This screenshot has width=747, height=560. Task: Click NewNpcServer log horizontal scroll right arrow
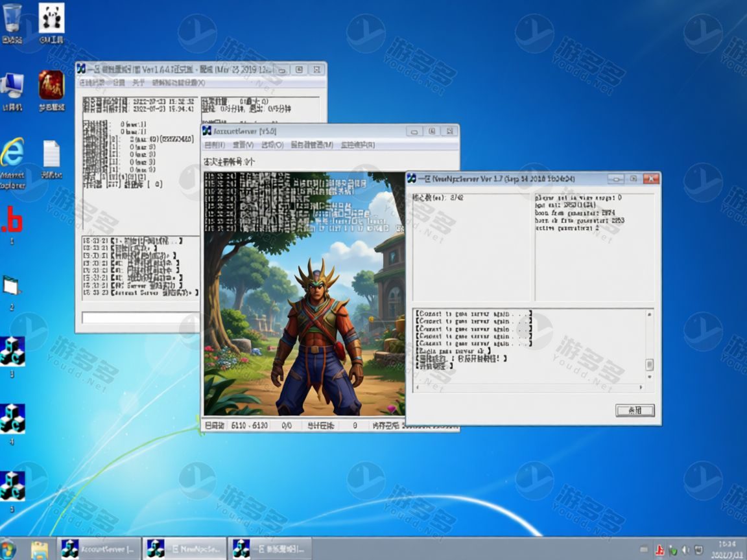pyautogui.click(x=641, y=387)
